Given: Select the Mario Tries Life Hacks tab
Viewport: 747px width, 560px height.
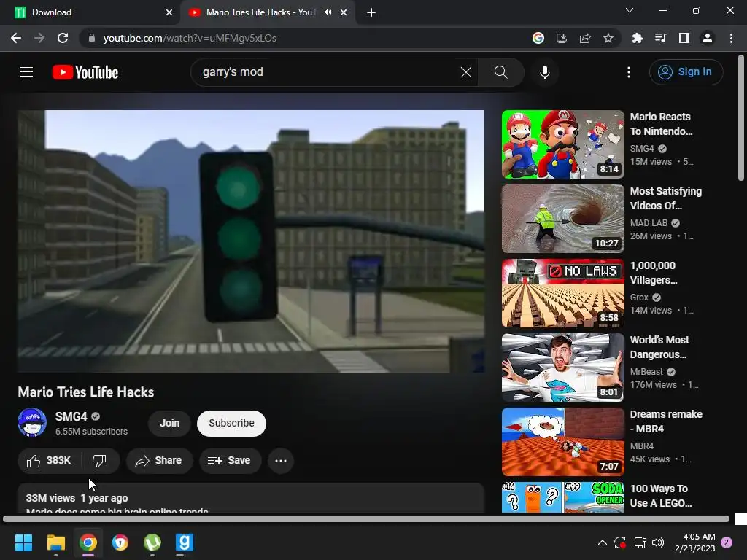Looking at the screenshot, I should tap(261, 12).
